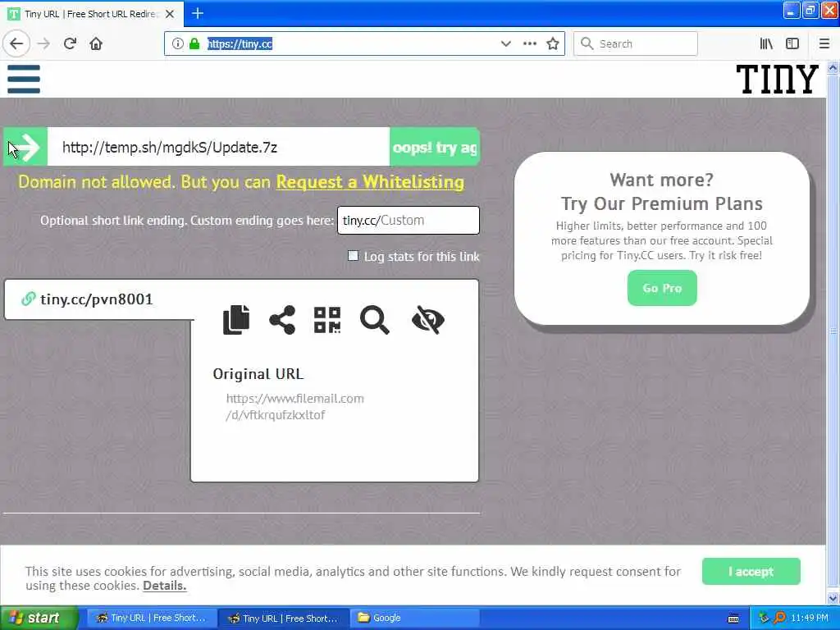Click the magnifier preview icon
Viewport: 840px width, 630px height.
click(x=374, y=320)
